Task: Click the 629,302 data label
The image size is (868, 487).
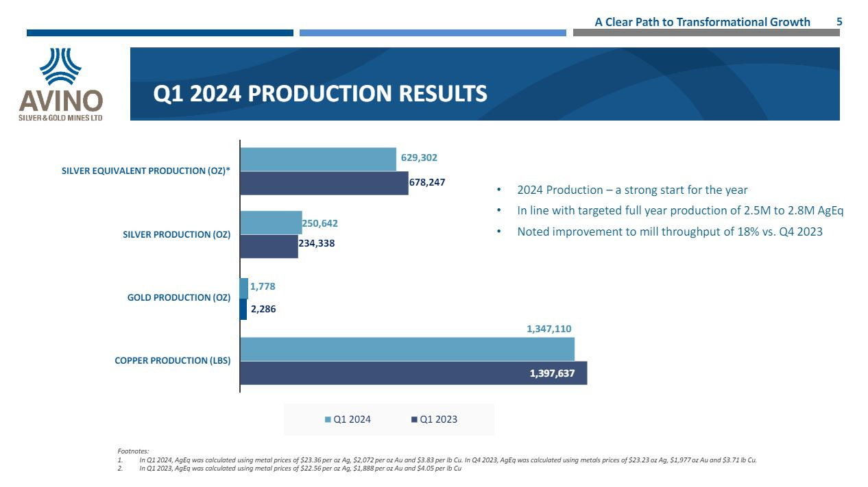Action: coord(419,158)
